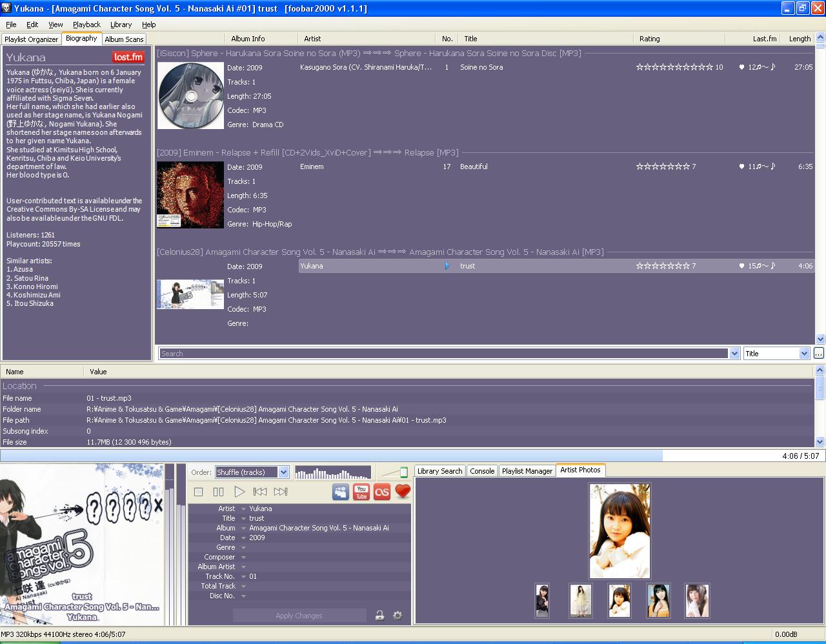826x644 pixels.
Task: Click the large Yukana artist photo
Action: tap(619, 531)
